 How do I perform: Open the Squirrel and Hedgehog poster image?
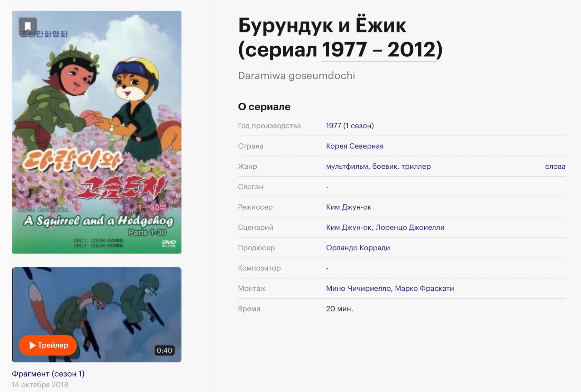pyautogui.click(x=96, y=132)
